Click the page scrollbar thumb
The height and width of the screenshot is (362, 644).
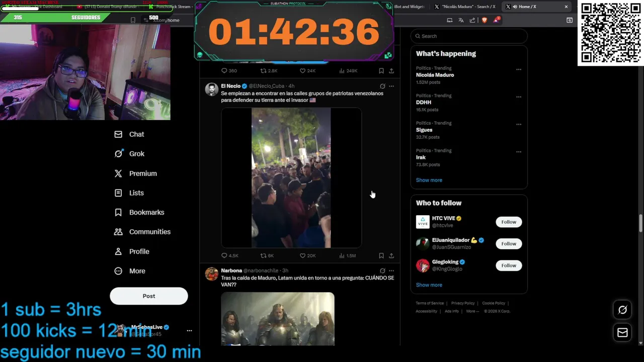[640, 223]
